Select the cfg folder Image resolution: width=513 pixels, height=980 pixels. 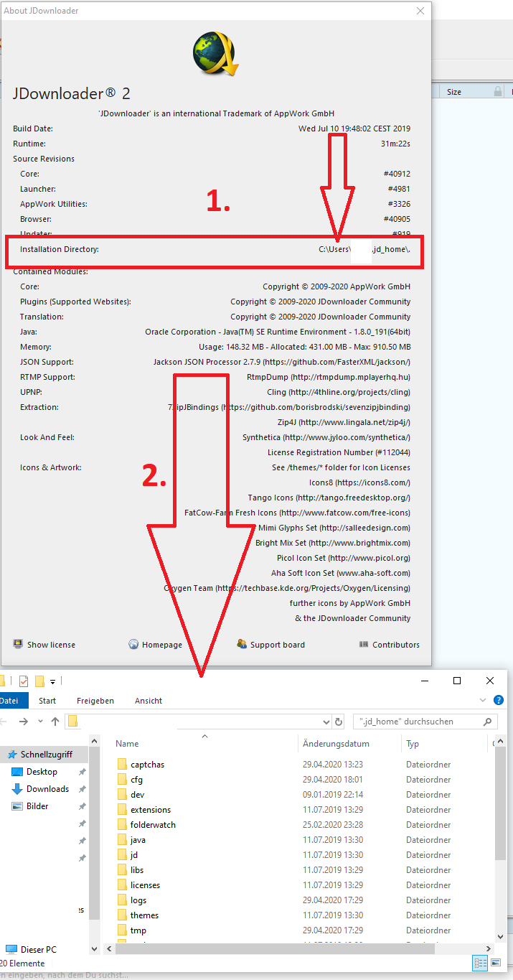point(137,780)
